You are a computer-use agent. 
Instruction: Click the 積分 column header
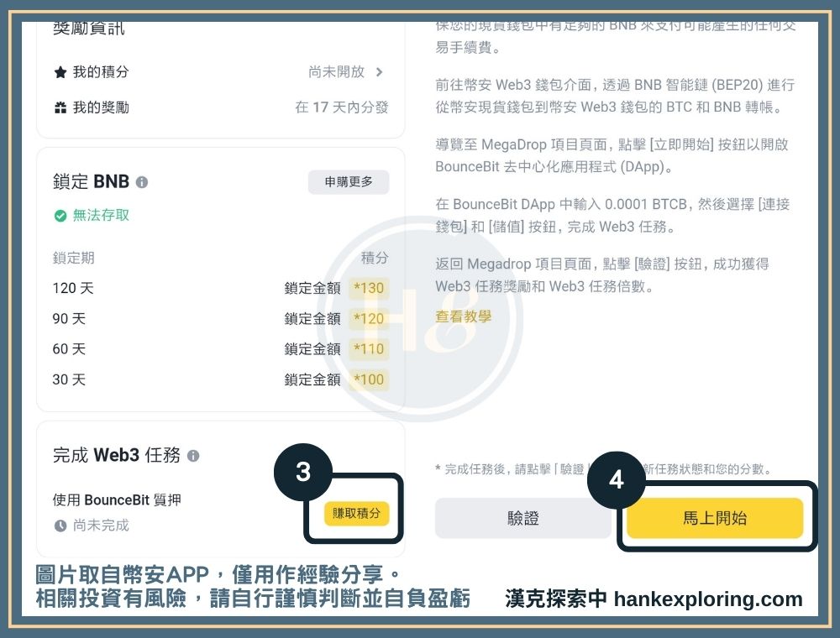pyautogui.click(x=375, y=258)
